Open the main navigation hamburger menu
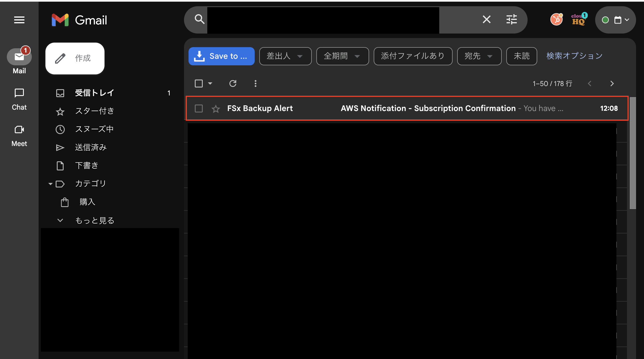 click(x=19, y=20)
